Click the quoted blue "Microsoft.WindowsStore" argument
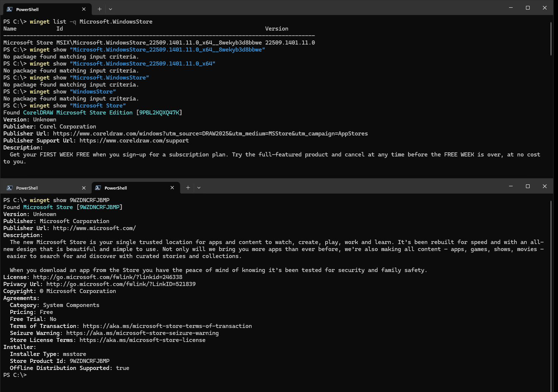 point(109,78)
